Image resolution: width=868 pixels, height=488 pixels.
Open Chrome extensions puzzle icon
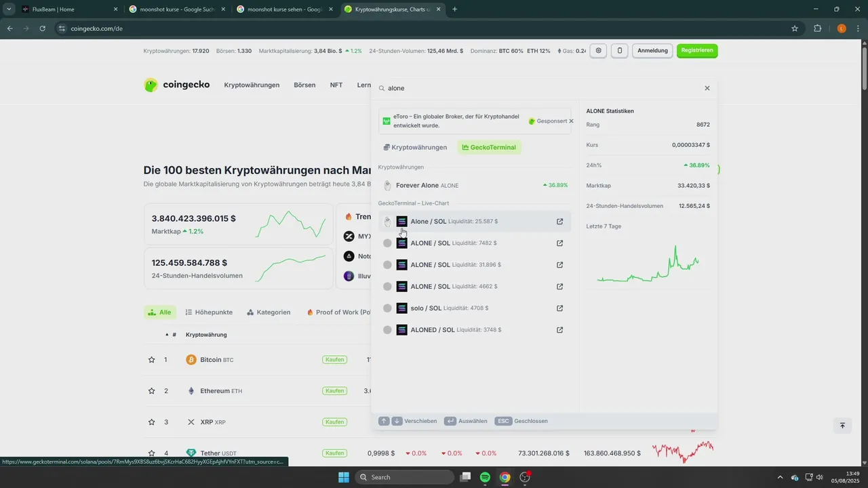pyautogui.click(x=817, y=28)
